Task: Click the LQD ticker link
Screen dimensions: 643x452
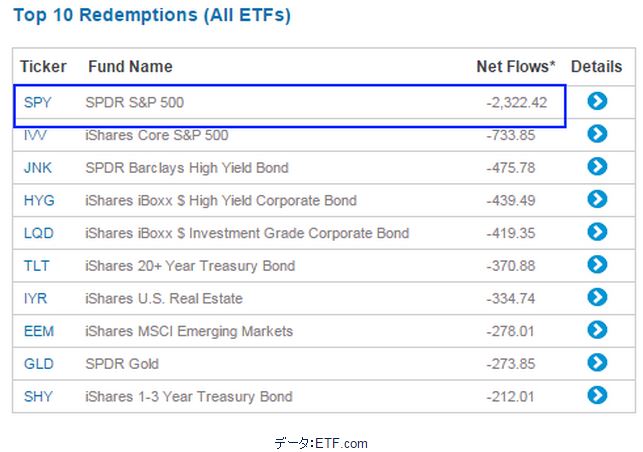Action: pyautogui.click(x=39, y=233)
